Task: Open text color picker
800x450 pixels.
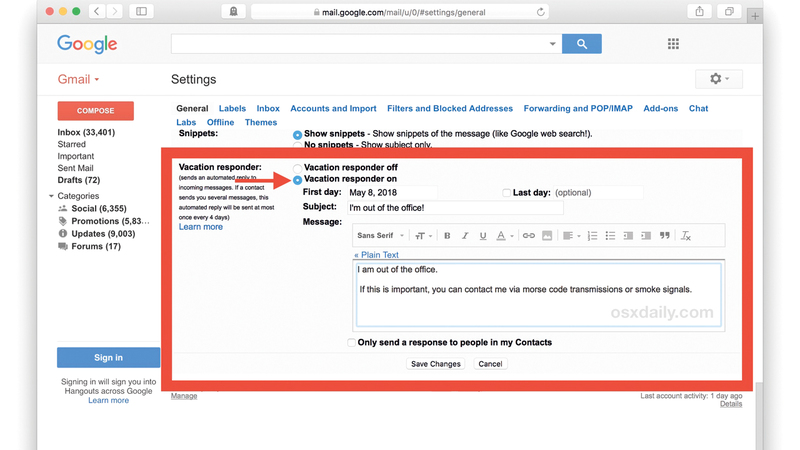Action: (x=505, y=236)
